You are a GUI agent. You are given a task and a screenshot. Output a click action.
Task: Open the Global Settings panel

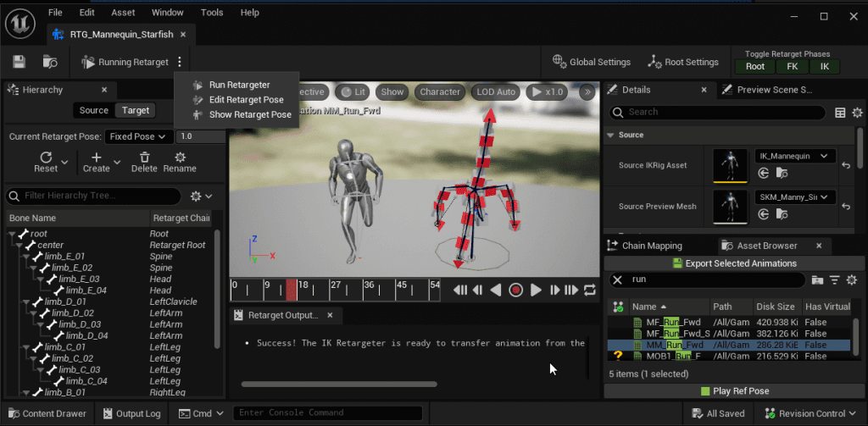[x=591, y=62]
